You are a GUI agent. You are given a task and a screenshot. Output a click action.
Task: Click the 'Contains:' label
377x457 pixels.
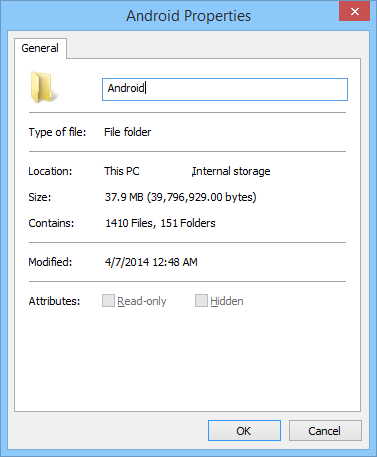point(51,223)
